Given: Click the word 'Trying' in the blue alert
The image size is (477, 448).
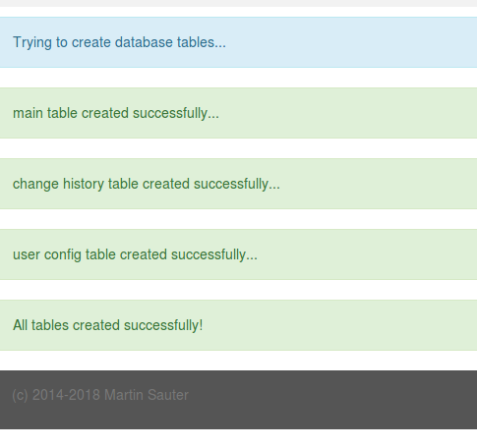Looking at the screenshot, I should [32, 43].
